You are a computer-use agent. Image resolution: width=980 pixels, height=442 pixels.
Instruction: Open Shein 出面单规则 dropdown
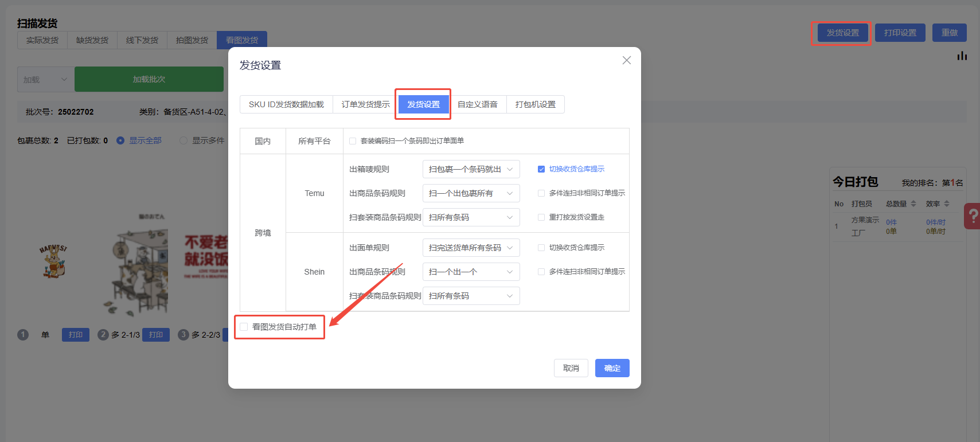[471, 248]
